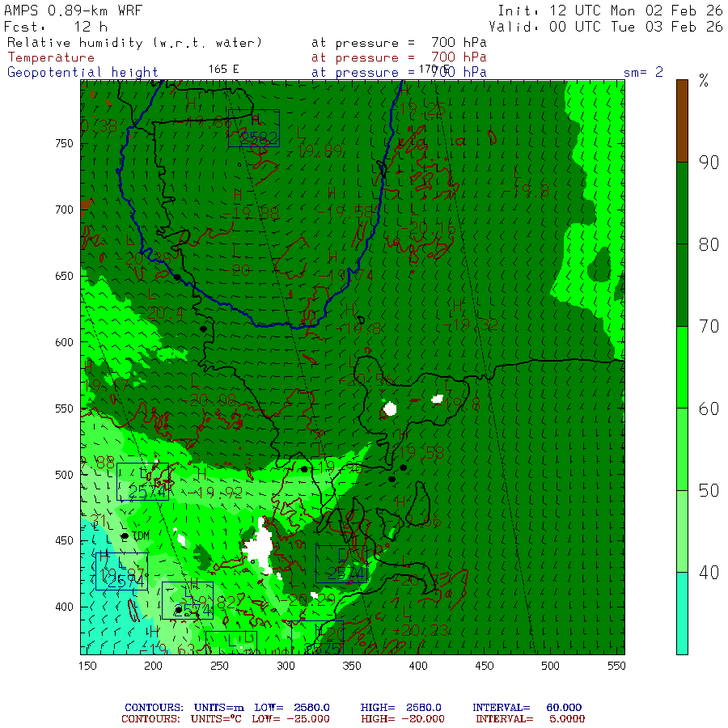Click the 'Init: 12 UTC Mon 02 Feb 26' text

tap(610, 11)
